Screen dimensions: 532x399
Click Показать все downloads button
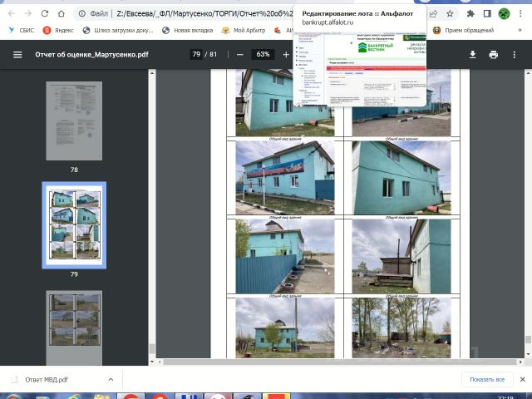(x=487, y=379)
